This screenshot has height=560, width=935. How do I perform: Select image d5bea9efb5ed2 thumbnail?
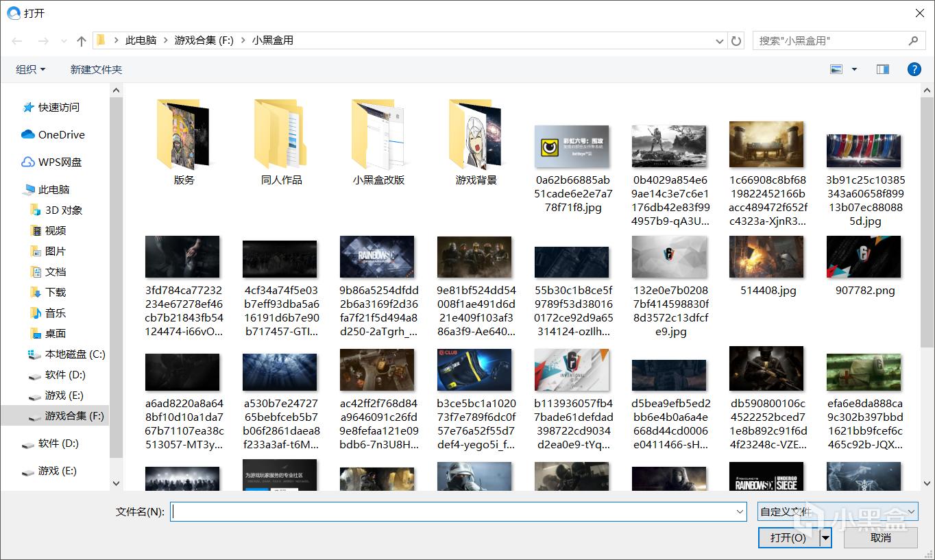coord(669,375)
